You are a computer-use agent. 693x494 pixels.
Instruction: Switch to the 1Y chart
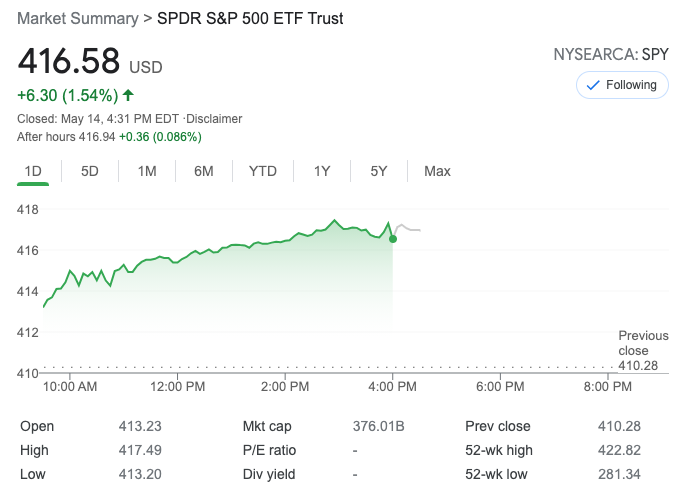tap(322, 171)
